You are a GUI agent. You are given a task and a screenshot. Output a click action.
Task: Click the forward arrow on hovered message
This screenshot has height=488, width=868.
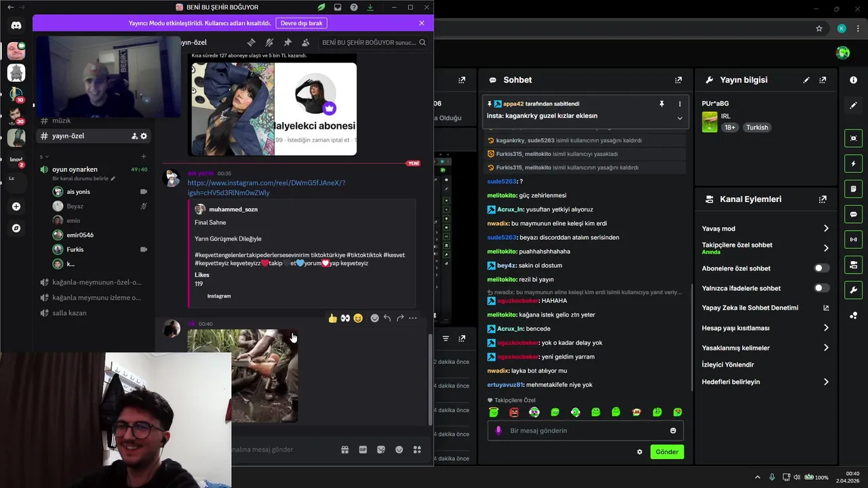point(400,318)
